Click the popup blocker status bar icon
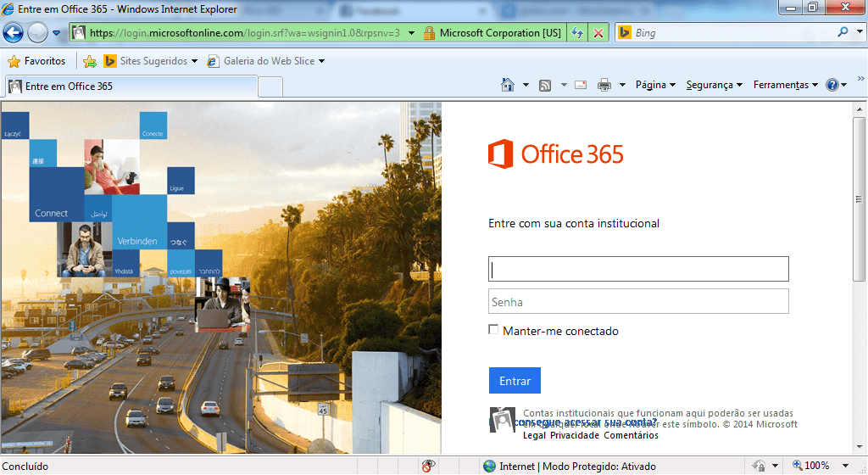Image resolution: width=868 pixels, height=475 pixels. tap(430, 466)
